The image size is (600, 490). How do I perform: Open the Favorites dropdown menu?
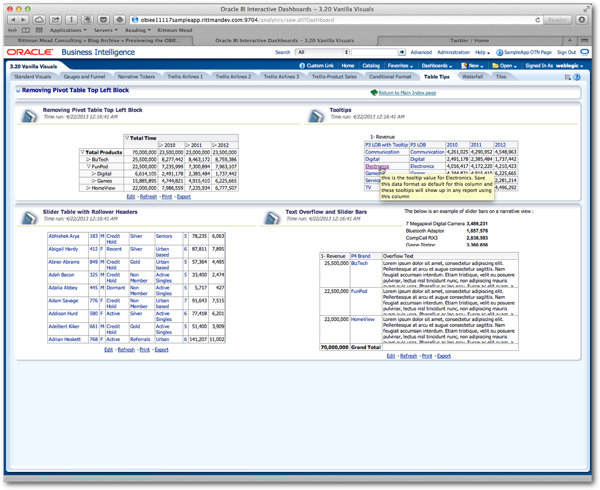pyautogui.click(x=400, y=66)
